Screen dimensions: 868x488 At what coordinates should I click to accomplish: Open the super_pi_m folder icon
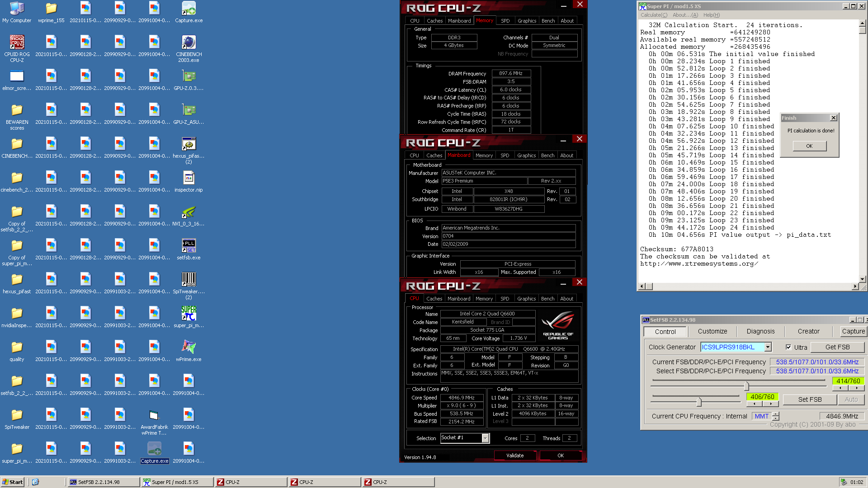[17, 452]
